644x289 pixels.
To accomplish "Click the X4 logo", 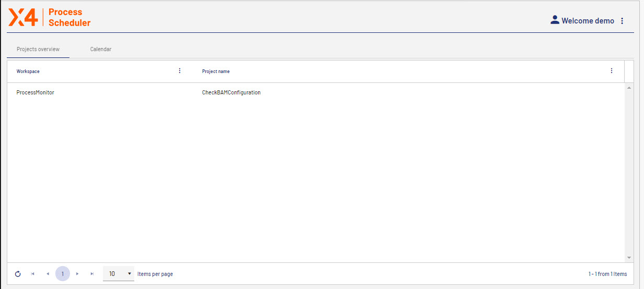I will point(24,17).
